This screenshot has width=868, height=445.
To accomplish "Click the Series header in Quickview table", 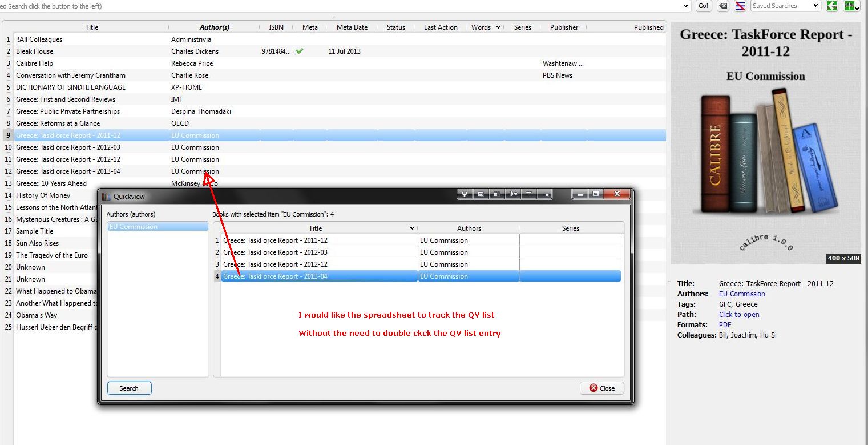I will click(x=571, y=228).
